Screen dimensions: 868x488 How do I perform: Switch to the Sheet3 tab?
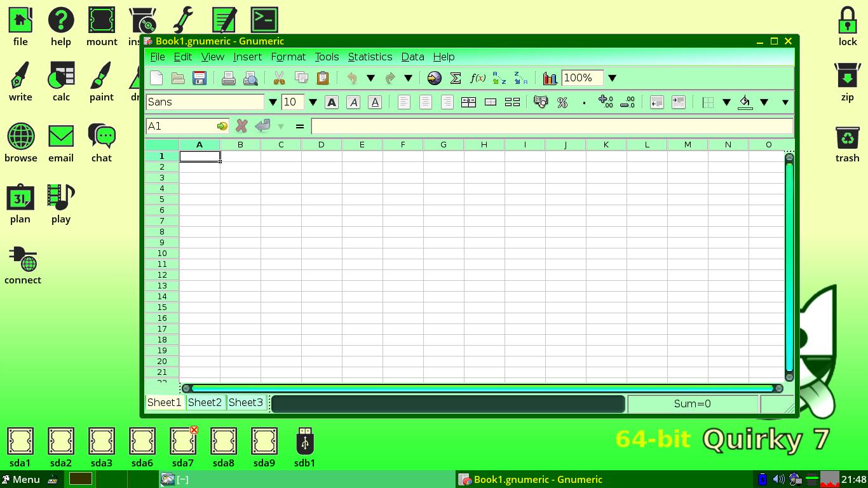coord(245,402)
